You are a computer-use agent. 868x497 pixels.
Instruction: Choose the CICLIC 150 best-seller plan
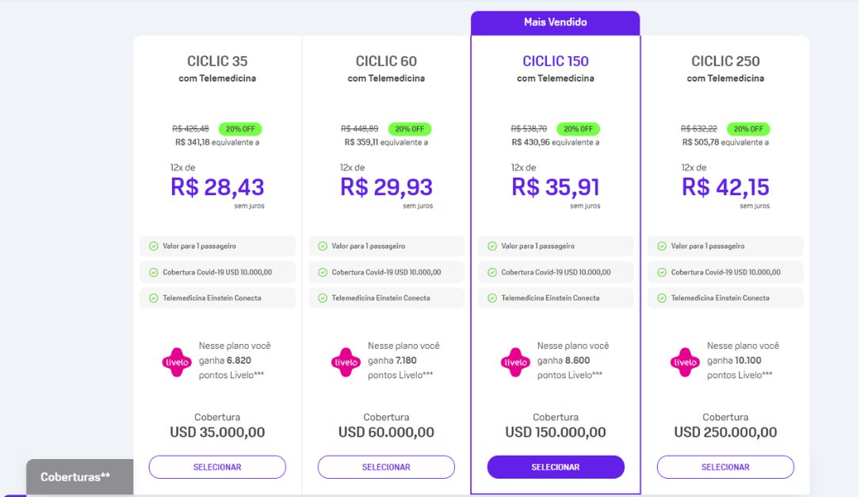pos(556,467)
